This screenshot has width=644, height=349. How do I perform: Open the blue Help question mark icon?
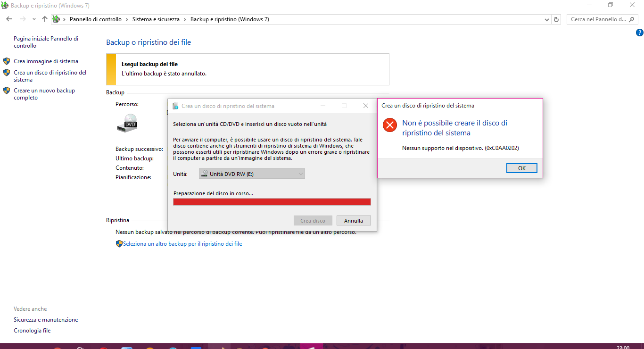640,33
